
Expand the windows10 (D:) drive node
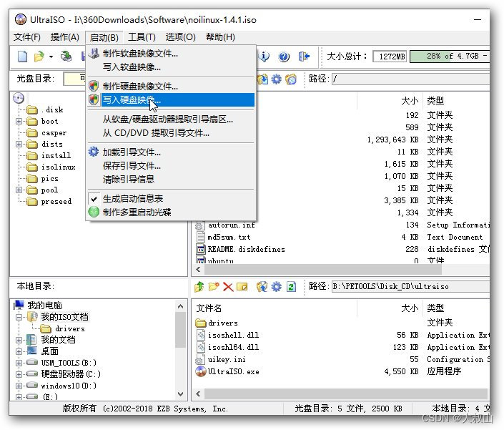pyautogui.click(x=19, y=386)
